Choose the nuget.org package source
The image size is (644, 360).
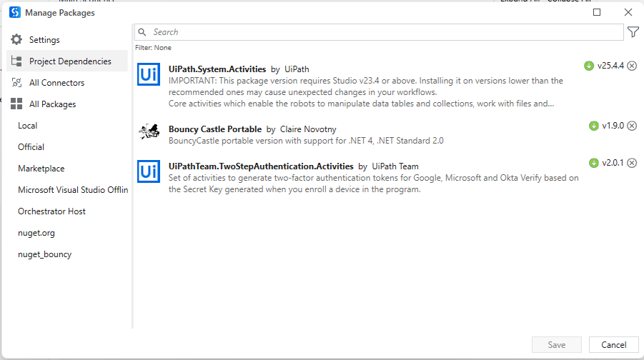[x=36, y=233]
